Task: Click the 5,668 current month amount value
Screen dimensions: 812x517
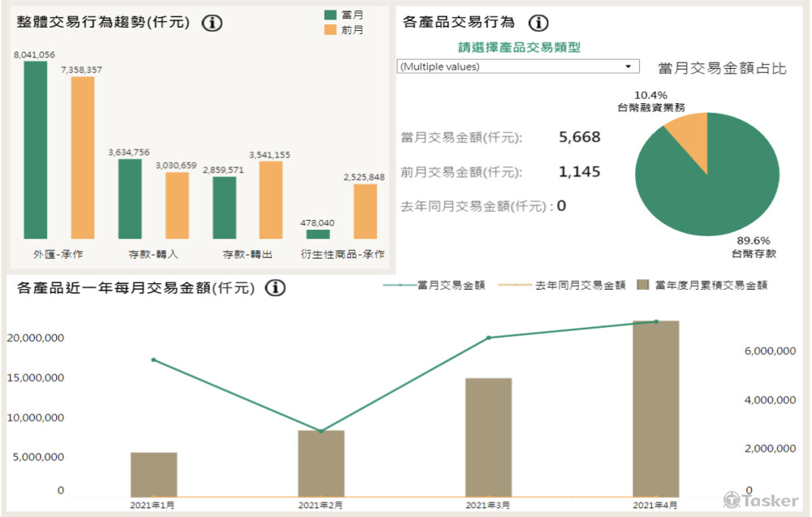Action: pos(580,137)
